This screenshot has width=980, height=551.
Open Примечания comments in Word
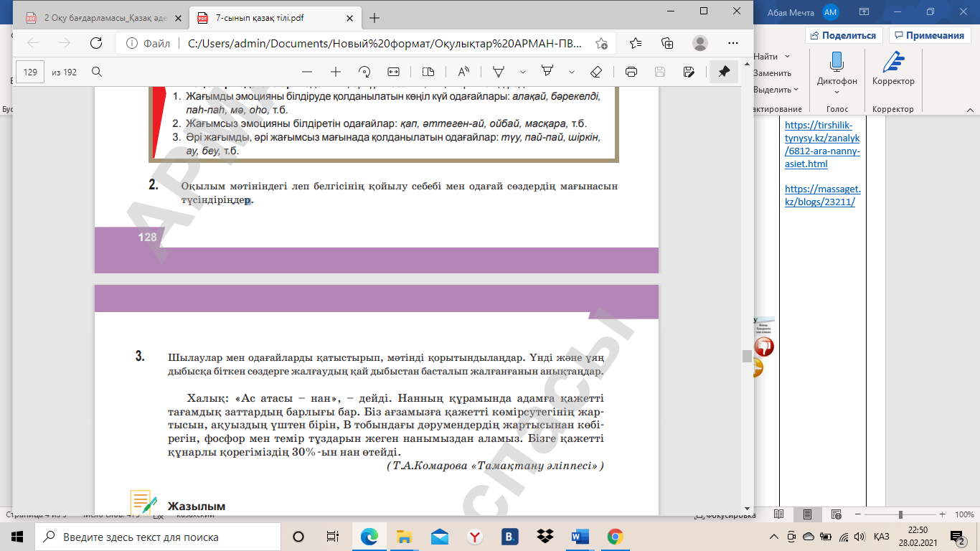[929, 35]
